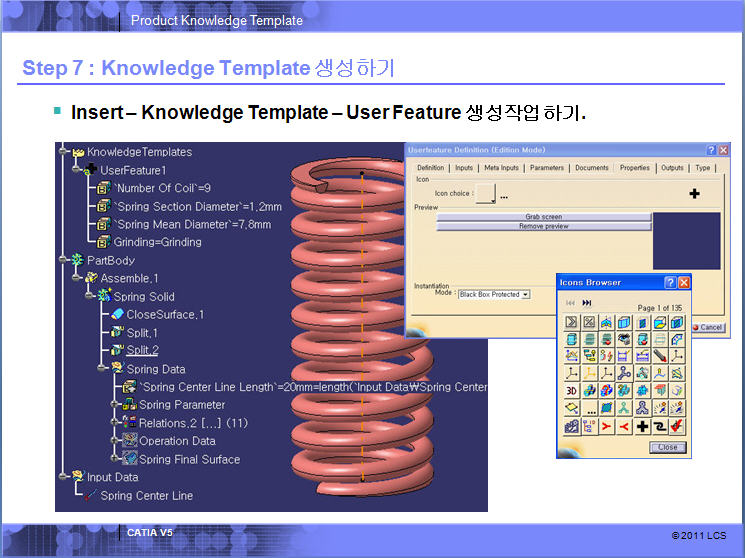Click the Remove preview button
Image resolution: width=745 pixels, height=558 pixels.
(543, 226)
